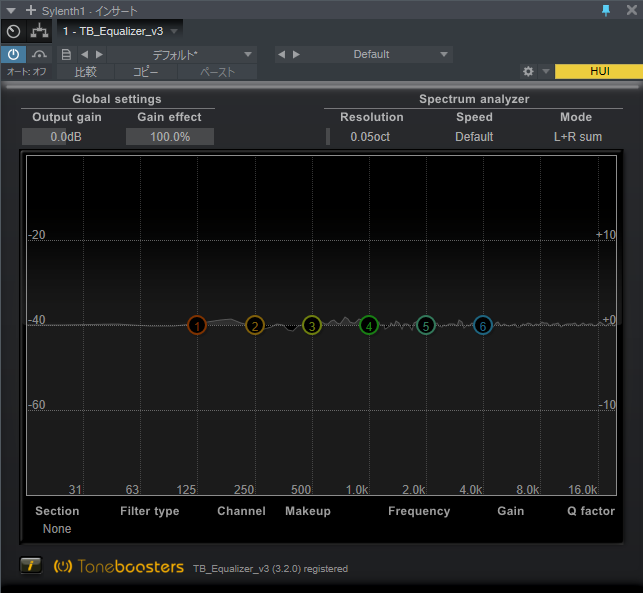
Task: Click the Gain column label
Action: tap(511, 511)
